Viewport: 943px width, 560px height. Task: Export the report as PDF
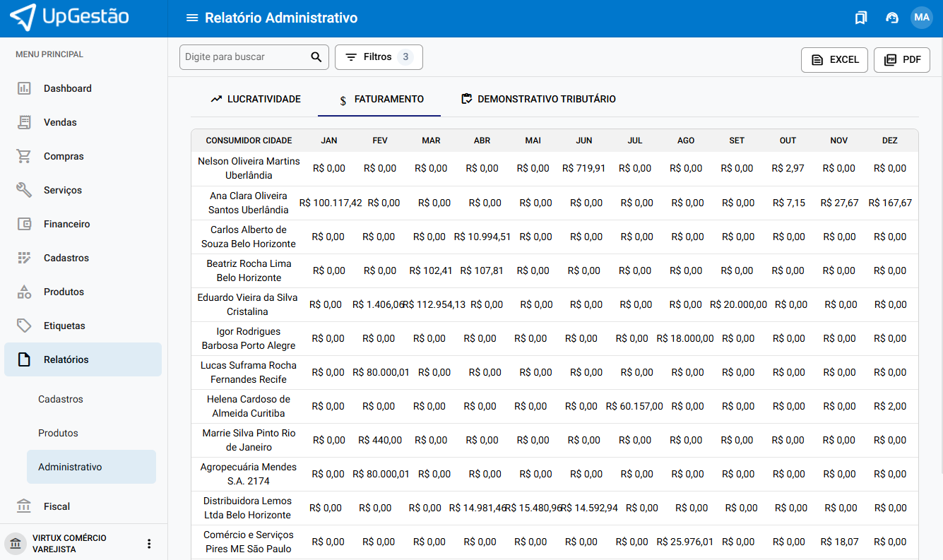tap(901, 60)
